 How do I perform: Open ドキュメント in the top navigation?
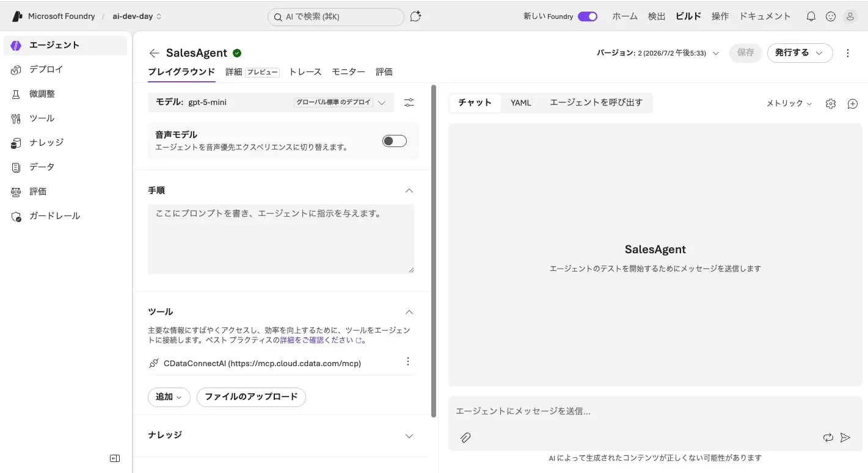pos(765,16)
